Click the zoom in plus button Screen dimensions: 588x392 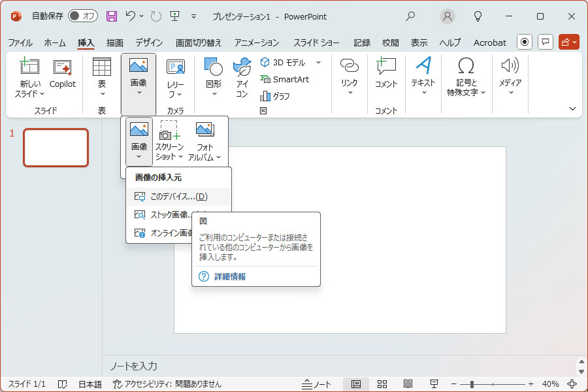[x=531, y=384]
